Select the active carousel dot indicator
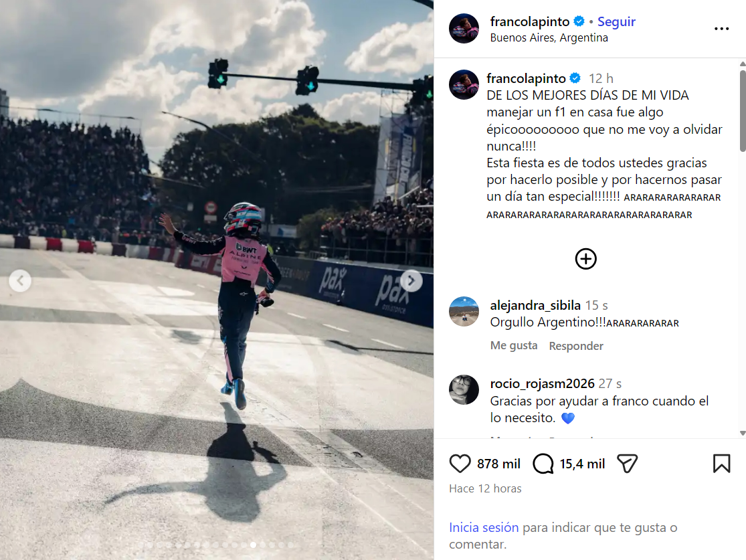This screenshot has height=560, width=746. (x=253, y=545)
